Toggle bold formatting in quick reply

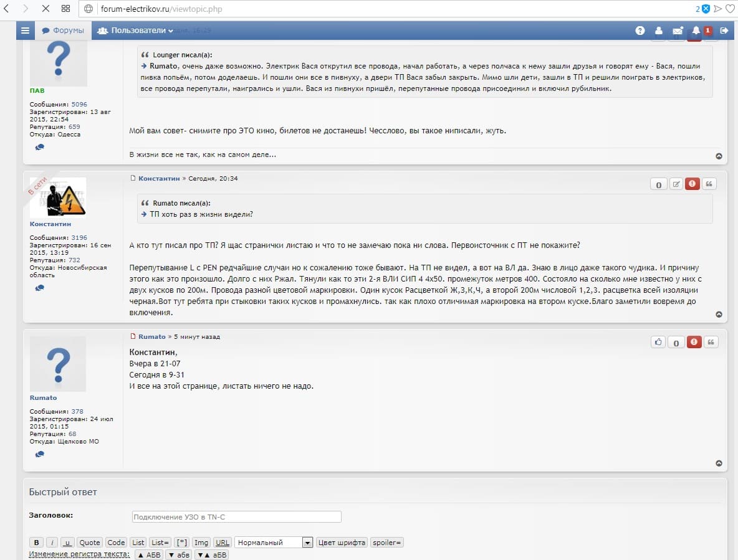[37, 543]
